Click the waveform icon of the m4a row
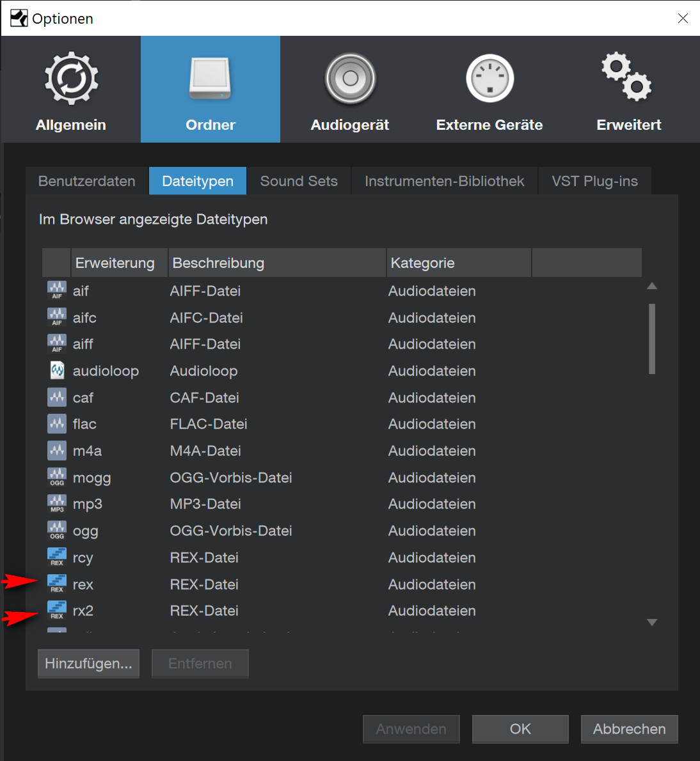Image resolution: width=700 pixels, height=761 pixels. pyautogui.click(x=57, y=451)
